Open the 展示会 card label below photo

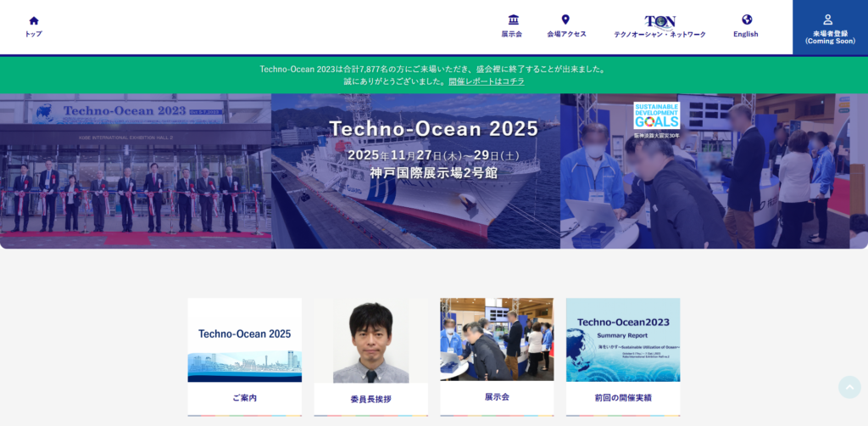(x=497, y=396)
